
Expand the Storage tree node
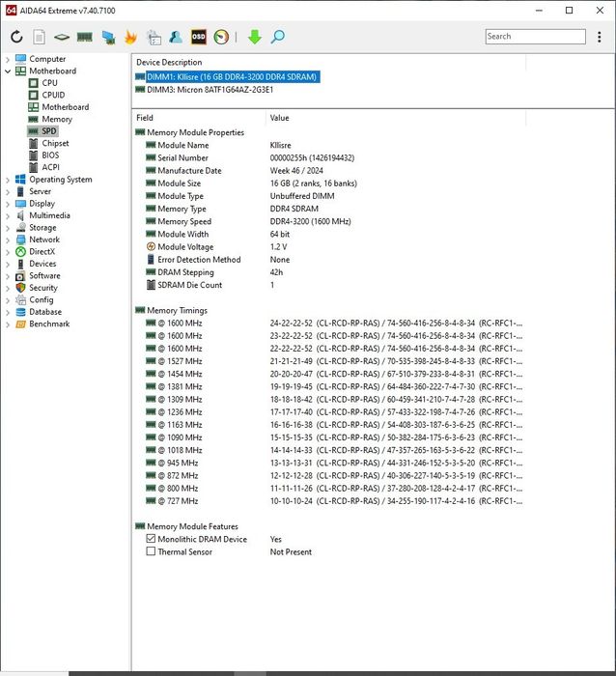click(8, 228)
